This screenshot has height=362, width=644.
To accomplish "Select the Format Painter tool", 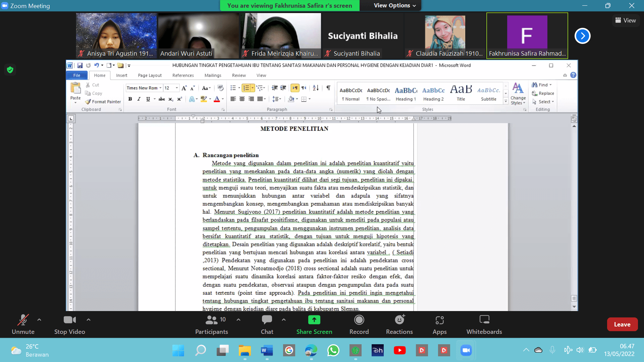I will pyautogui.click(x=103, y=102).
